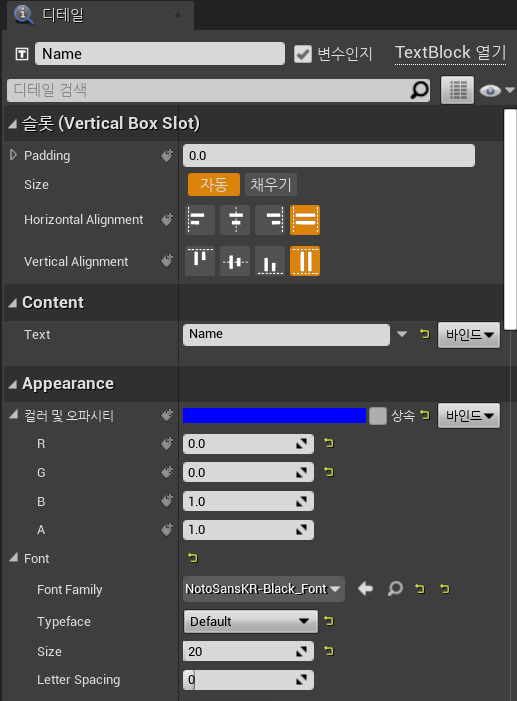This screenshot has height=701, width=517.
Task: Click the details panel vertical scrollbar
Action: [x=510, y=219]
